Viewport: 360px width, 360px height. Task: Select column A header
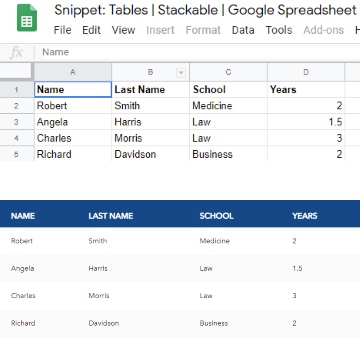click(x=73, y=72)
